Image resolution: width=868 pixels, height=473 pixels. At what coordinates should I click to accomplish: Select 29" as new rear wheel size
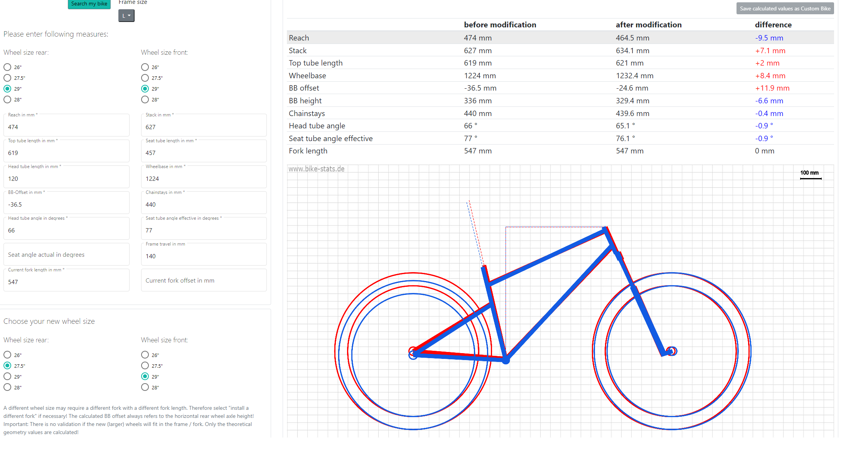tap(7, 376)
